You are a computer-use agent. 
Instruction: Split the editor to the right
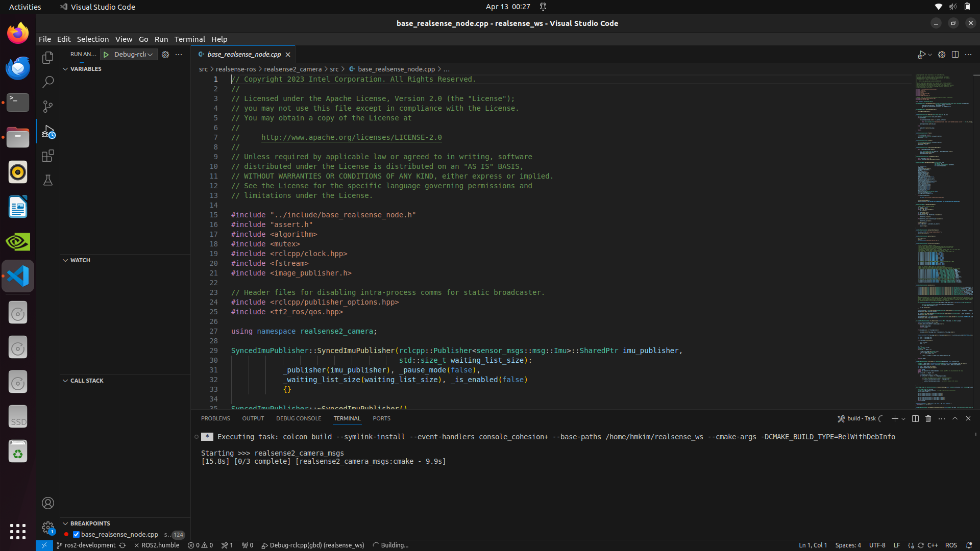[955, 55]
